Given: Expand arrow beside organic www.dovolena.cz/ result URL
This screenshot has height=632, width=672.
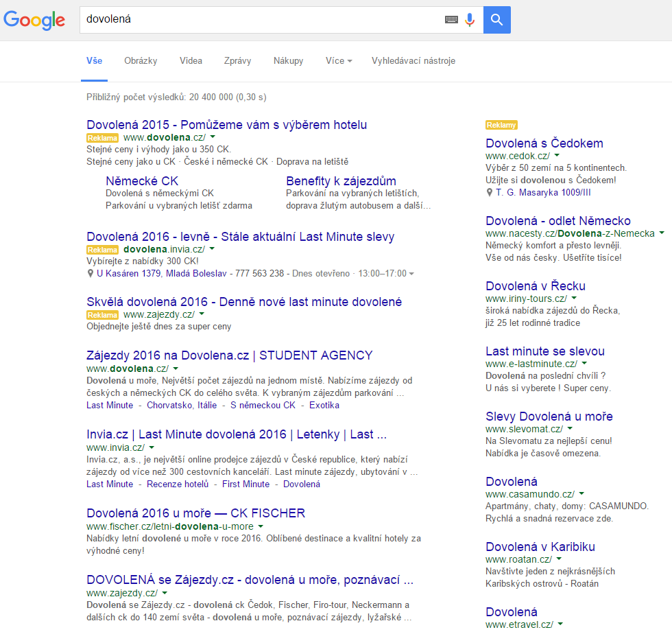Looking at the screenshot, I should pos(176,368).
